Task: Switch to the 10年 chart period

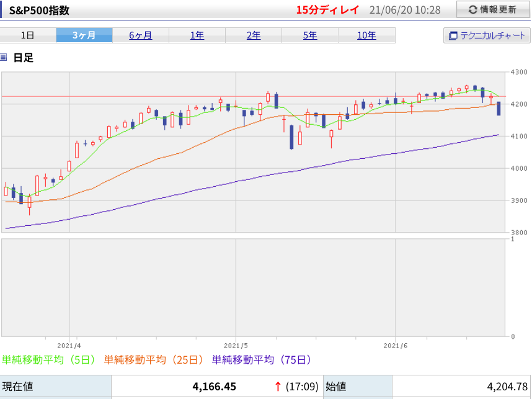Action: 367,35
